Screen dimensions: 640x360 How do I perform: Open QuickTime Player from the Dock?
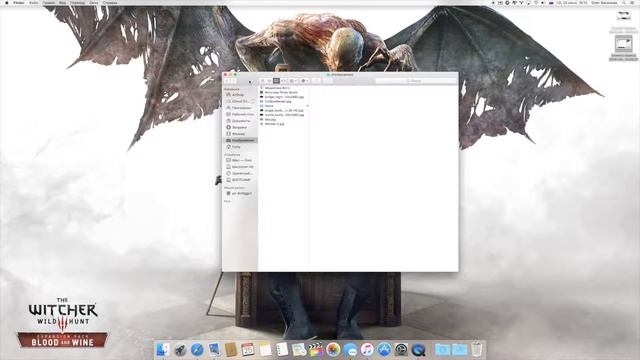(418, 350)
